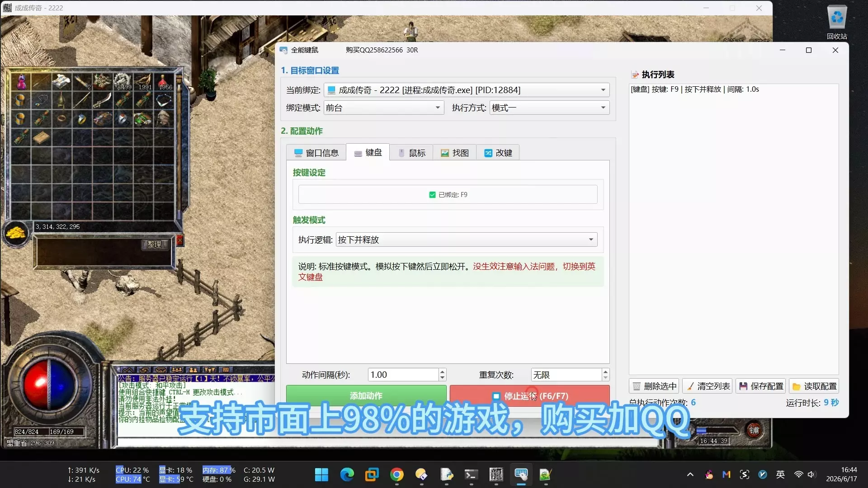This screenshot has height=488, width=868.
Task: Click the 删除选中 button
Action: (654, 386)
